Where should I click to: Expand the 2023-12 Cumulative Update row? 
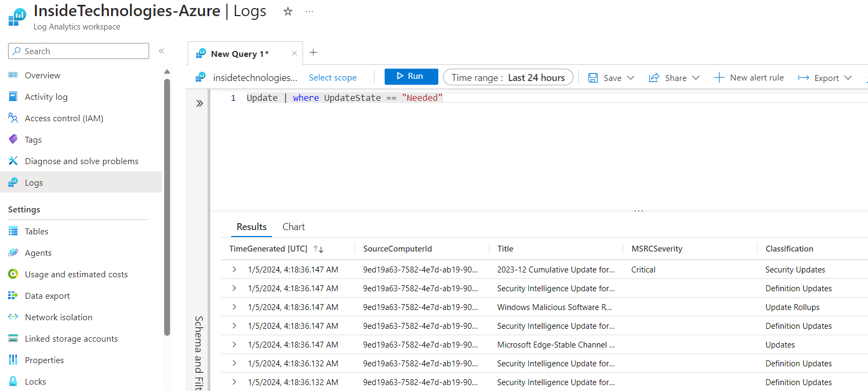pos(234,269)
